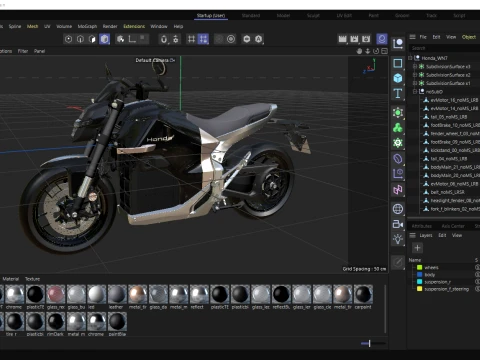Click the green Subdivision Surface generator icon
Screen dimensions: 480x360
[398, 113]
